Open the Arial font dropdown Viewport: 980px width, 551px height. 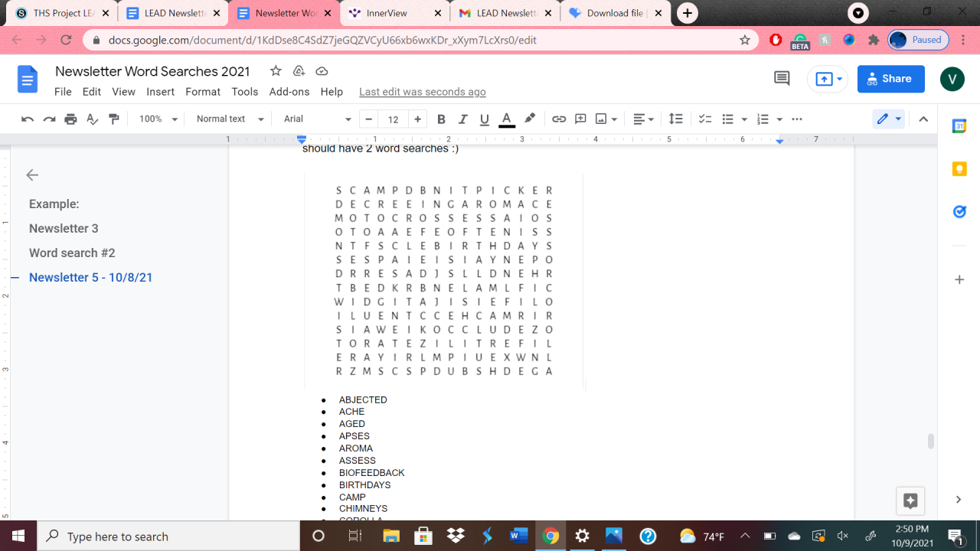317,119
